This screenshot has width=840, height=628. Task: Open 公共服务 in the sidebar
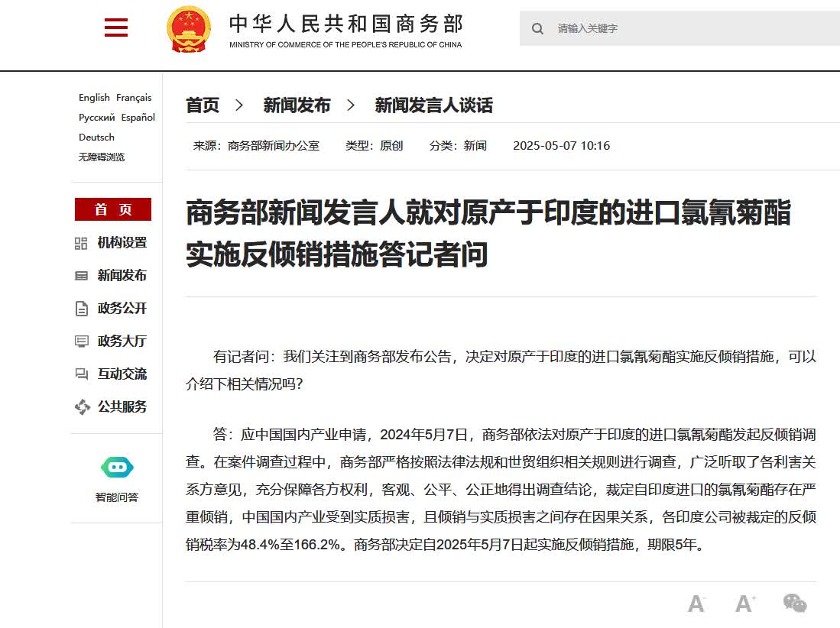tap(122, 407)
